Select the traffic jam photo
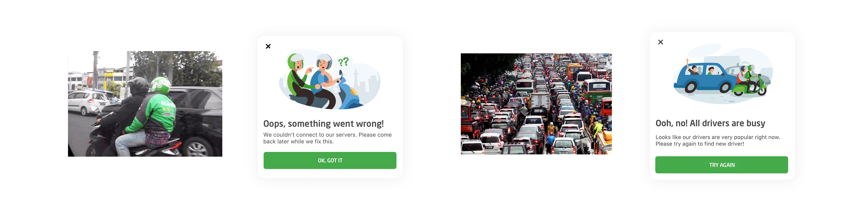The image size is (868, 207). pyautogui.click(x=536, y=104)
